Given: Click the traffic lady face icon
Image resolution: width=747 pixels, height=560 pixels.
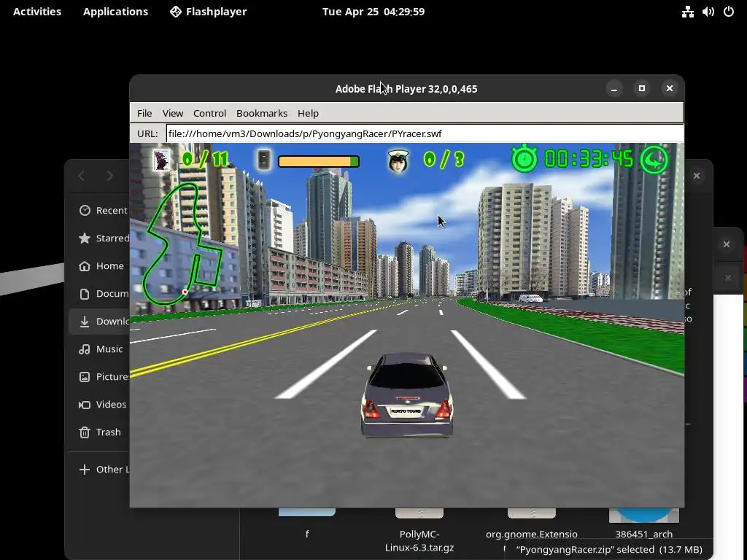Looking at the screenshot, I should [398, 160].
